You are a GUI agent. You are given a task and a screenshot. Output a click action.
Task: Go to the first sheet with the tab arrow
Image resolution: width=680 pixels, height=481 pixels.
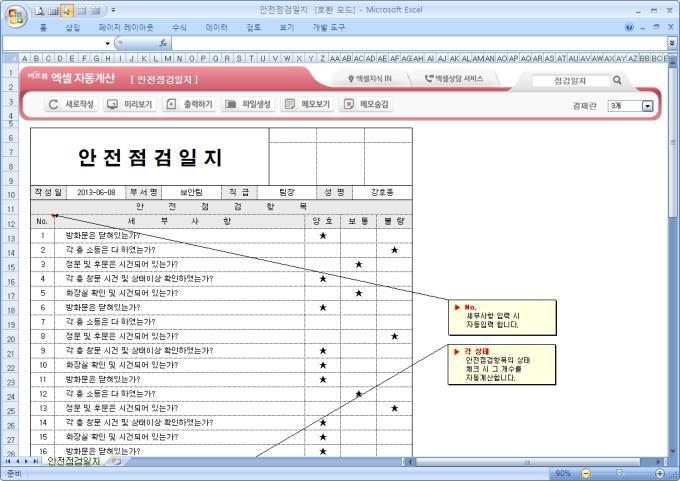pyautogui.click(x=8, y=461)
